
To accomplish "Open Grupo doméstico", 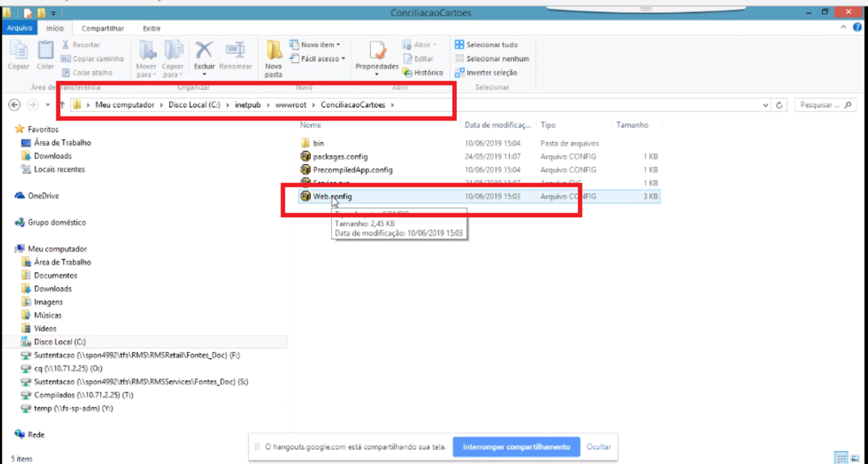I will tap(57, 223).
